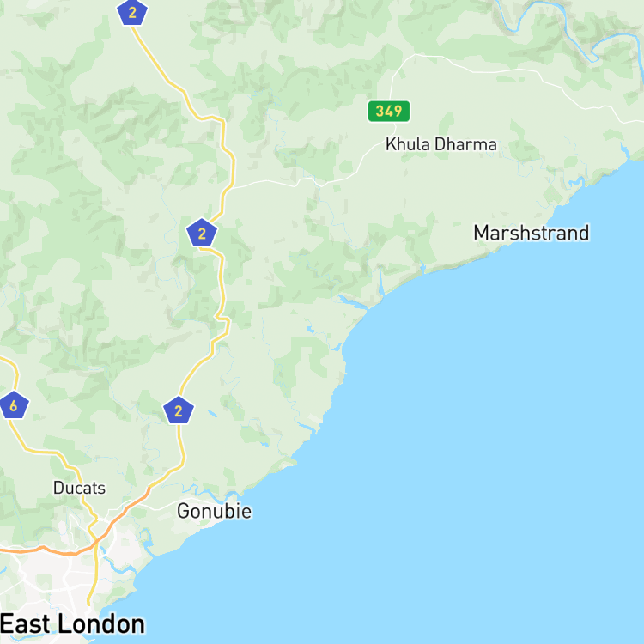Select the Ducats locality label
The width and height of the screenshot is (644, 644).
pos(79,488)
